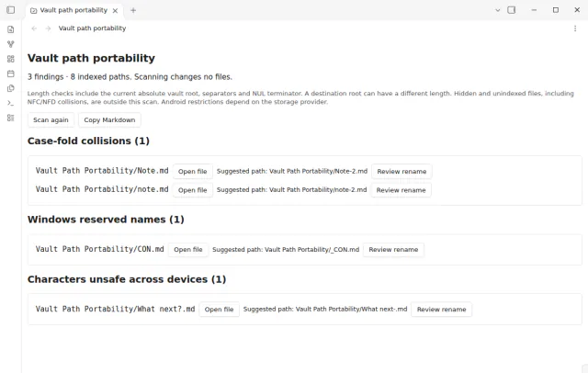Open daily note calendar icon
588x373 pixels.
[10, 73]
